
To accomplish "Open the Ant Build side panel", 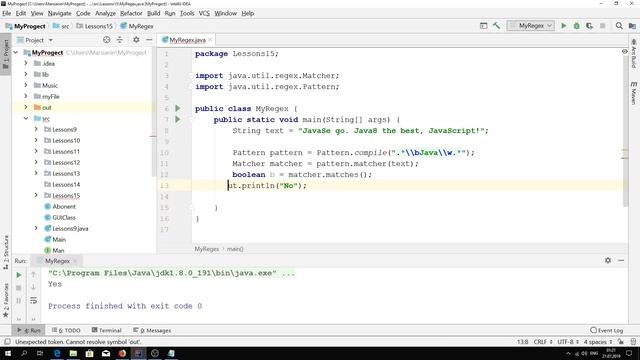I will coord(634,53).
